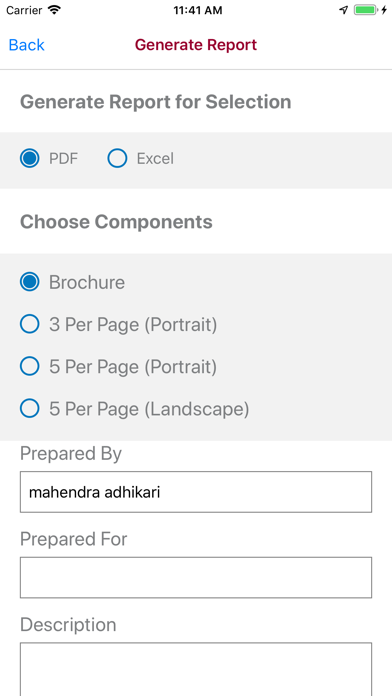
Task: Click the Prepared By field containing mahendra adhikari
Action: [196, 492]
